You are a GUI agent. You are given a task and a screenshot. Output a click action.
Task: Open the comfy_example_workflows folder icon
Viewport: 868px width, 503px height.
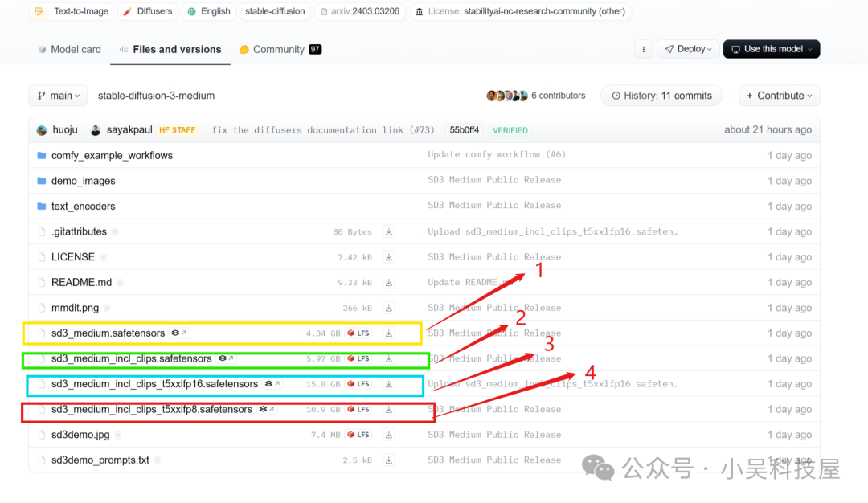click(42, 156)
